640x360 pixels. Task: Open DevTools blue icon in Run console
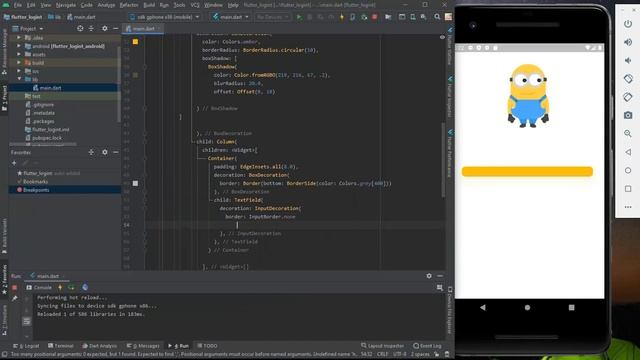tap(85, 288)
